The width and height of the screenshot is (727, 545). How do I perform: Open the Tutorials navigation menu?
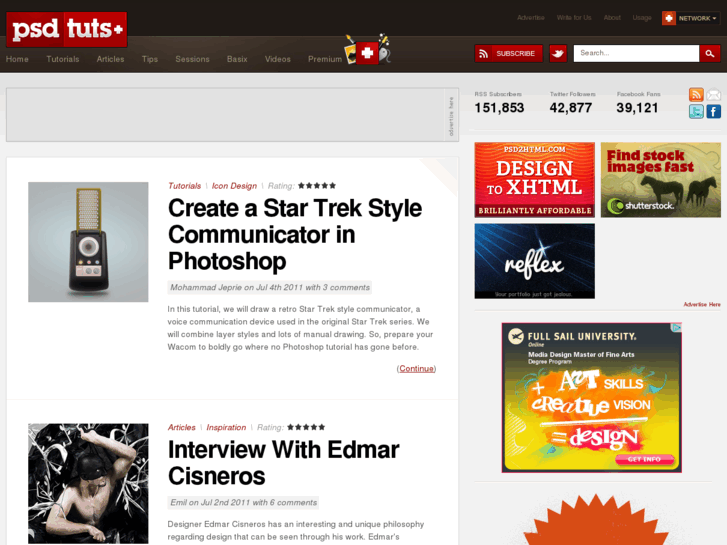coord(63,59)
